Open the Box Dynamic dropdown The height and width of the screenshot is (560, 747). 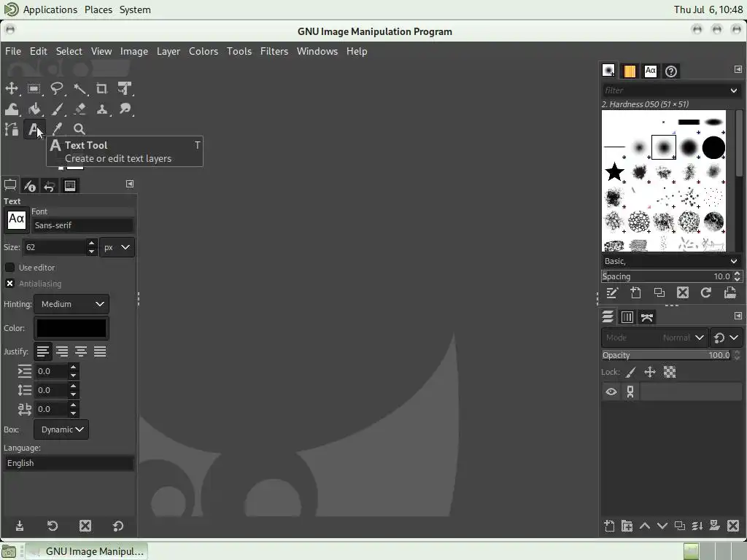(61, 429)
